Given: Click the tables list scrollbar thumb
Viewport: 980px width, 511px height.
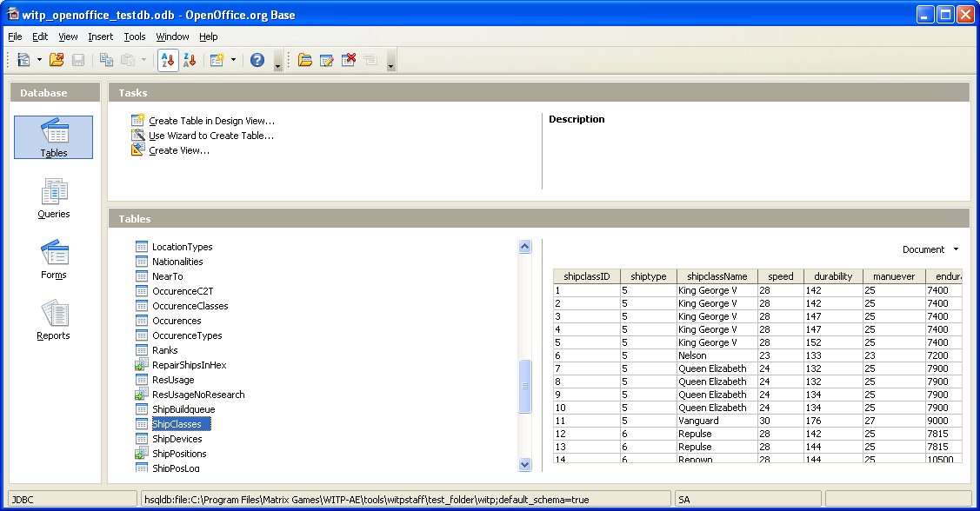Looking at the screenshot, I should 525,386.
